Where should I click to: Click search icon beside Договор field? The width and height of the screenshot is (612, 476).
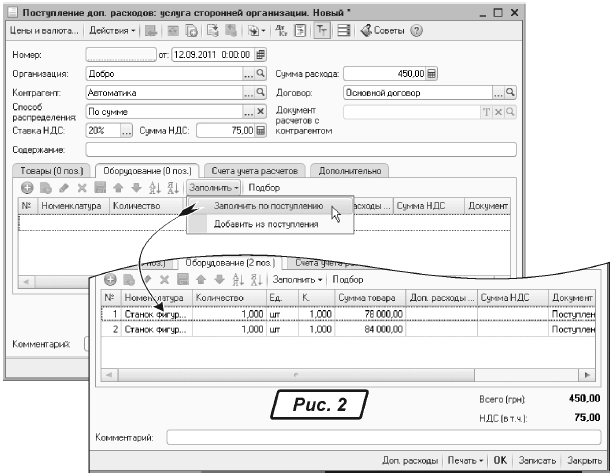(x=510, y=91)
